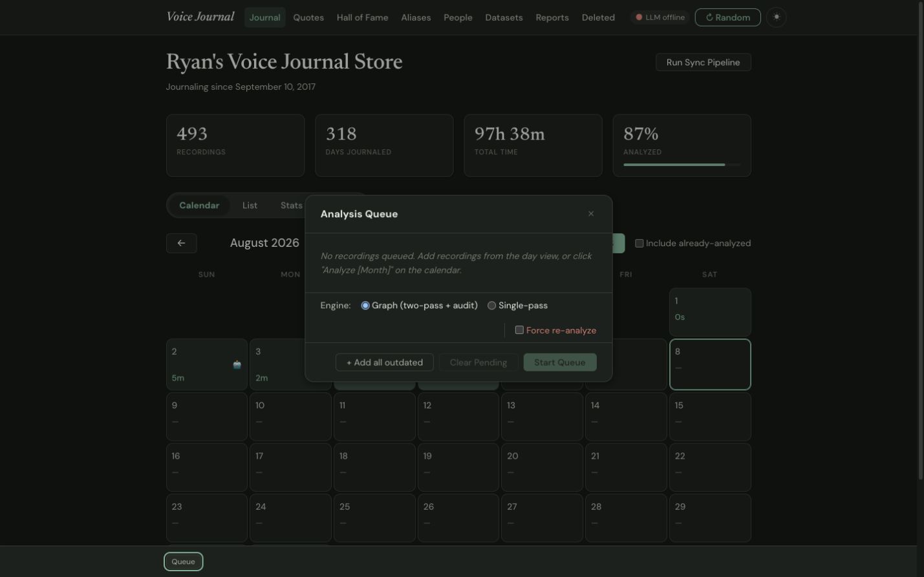Open August 9 day cell

click(x=207, y=417)
